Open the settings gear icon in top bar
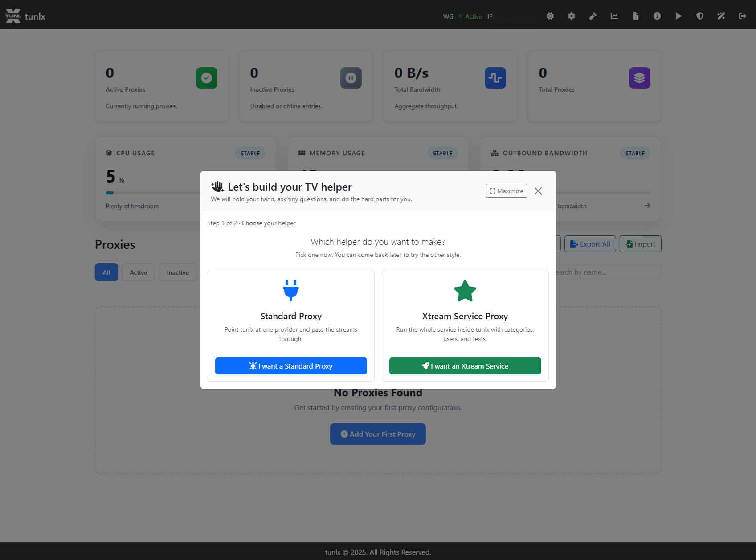756x560 pixels. point(550,16)
